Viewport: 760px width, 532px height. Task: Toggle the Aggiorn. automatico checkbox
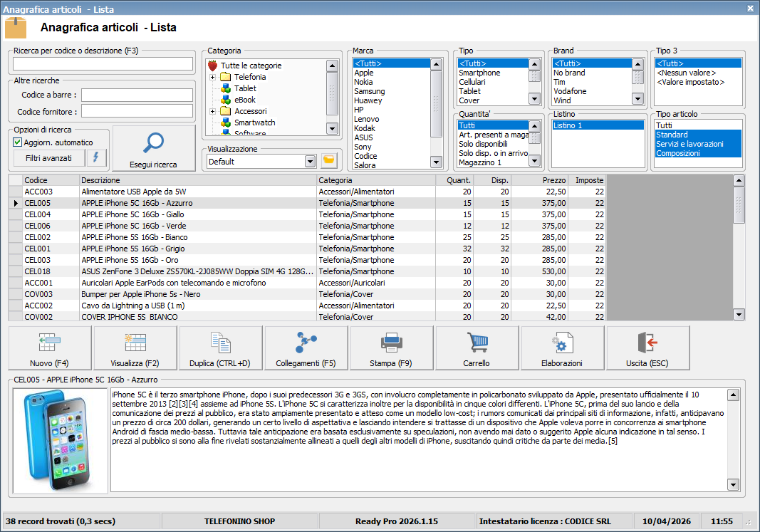point(19,142)
